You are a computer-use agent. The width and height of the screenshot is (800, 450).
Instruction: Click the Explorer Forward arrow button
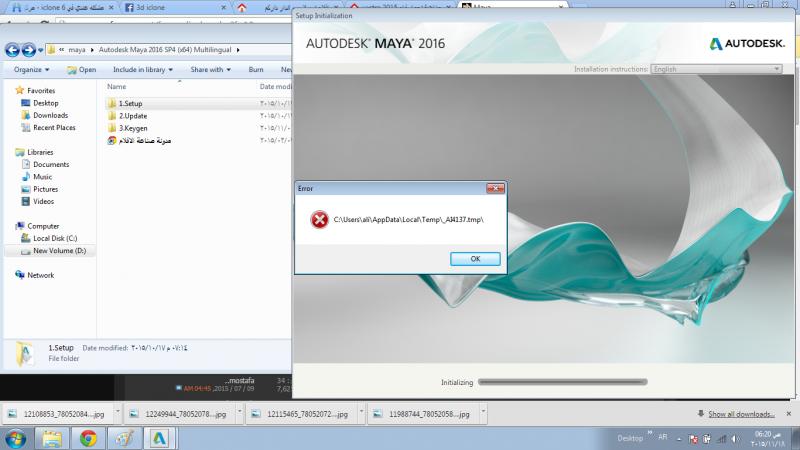(29, 50)
